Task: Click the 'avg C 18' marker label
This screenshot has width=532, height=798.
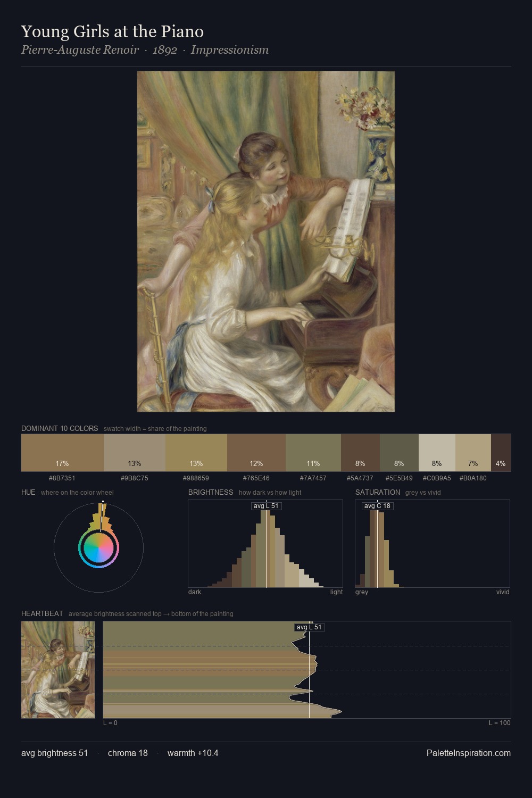Action: pos(377,506)
